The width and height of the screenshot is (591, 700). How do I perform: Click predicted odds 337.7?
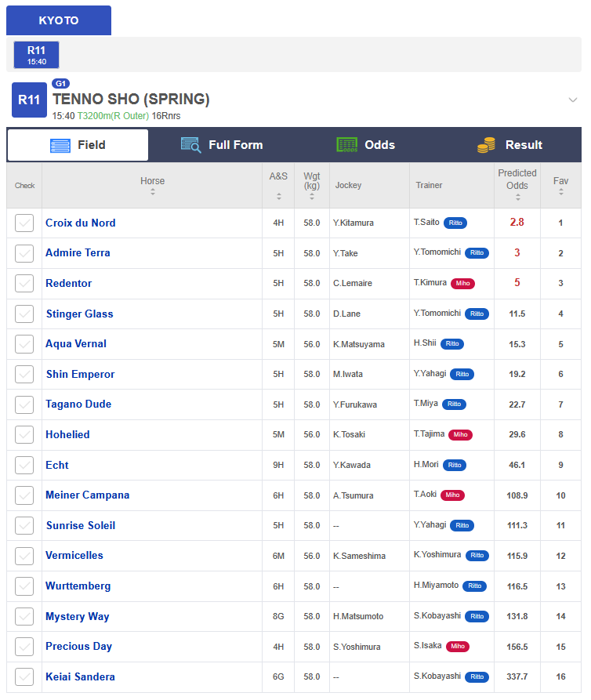tap(517, 676)
